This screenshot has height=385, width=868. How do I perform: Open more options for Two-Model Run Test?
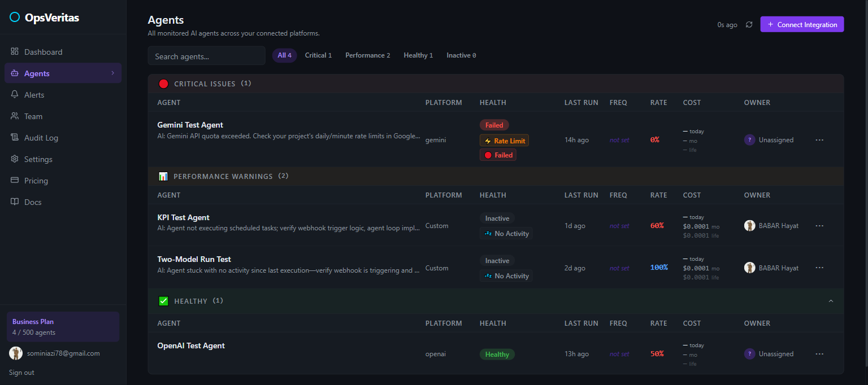(819, 268)
